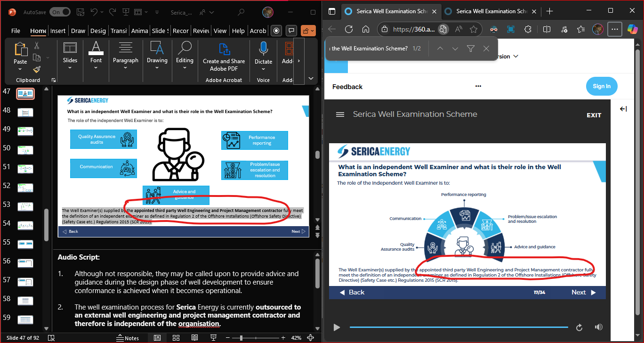The width and height of the screenshot is (644, 343).
Task: Select slide 52 thumbnail
Action: point(25,188)
